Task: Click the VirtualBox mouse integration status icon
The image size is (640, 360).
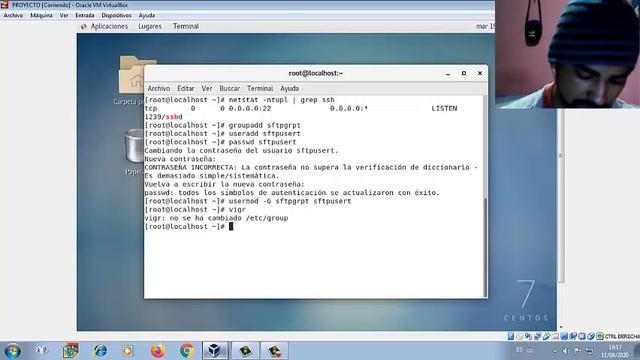Action: pos(591,336)
